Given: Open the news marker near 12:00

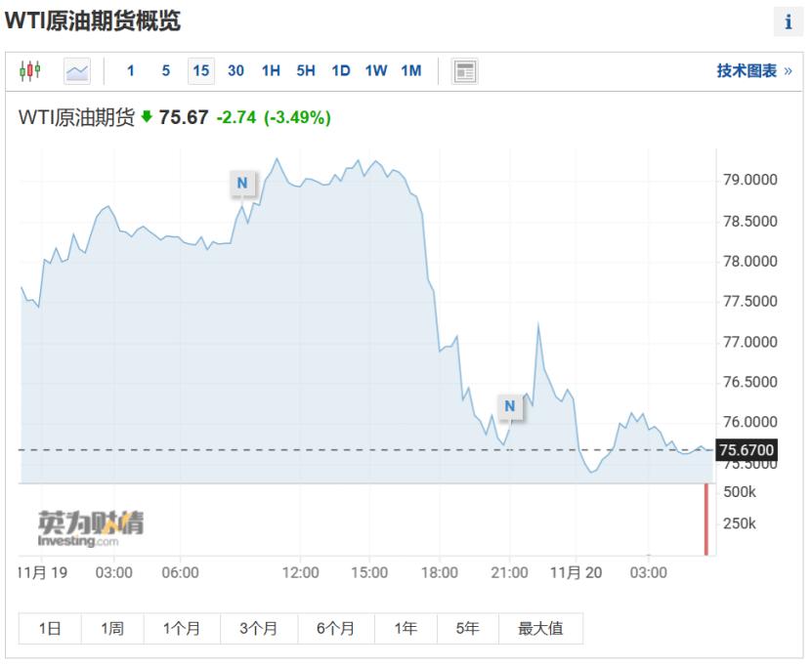Looking at the screenshot, I should [241, 183].
